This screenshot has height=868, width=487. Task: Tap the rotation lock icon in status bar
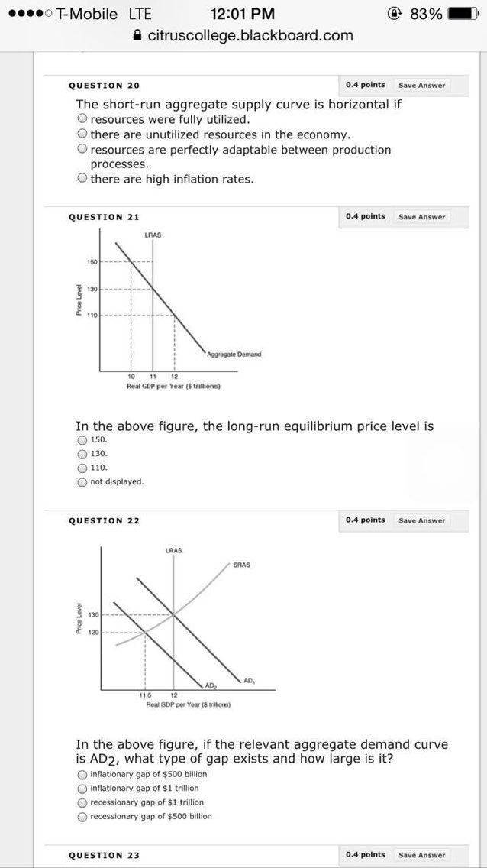(395, 15)
